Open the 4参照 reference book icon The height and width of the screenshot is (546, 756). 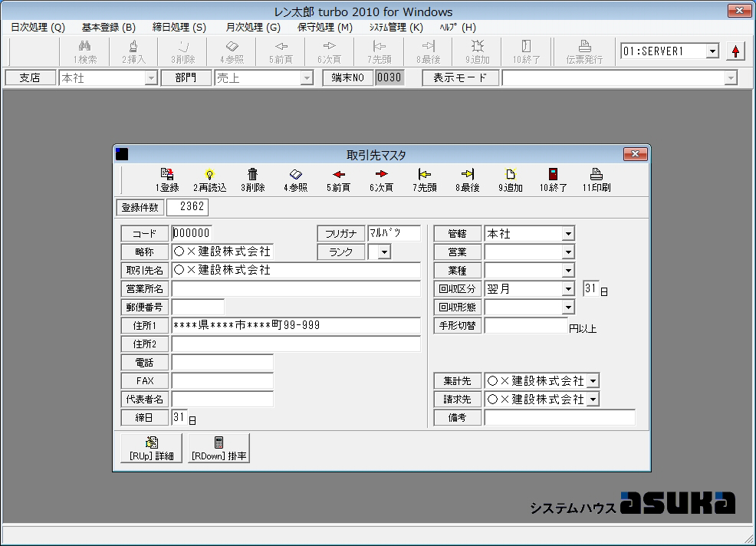[296, 179]
